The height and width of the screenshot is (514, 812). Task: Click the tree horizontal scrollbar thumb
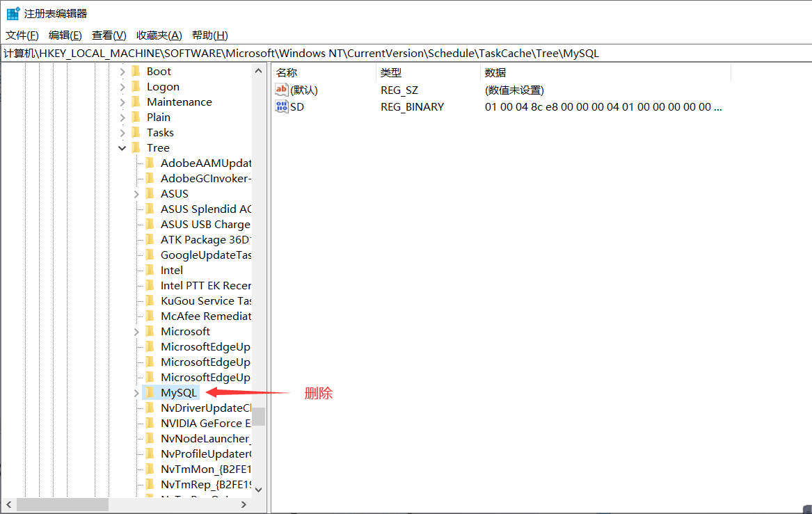[x=63, y=504]
